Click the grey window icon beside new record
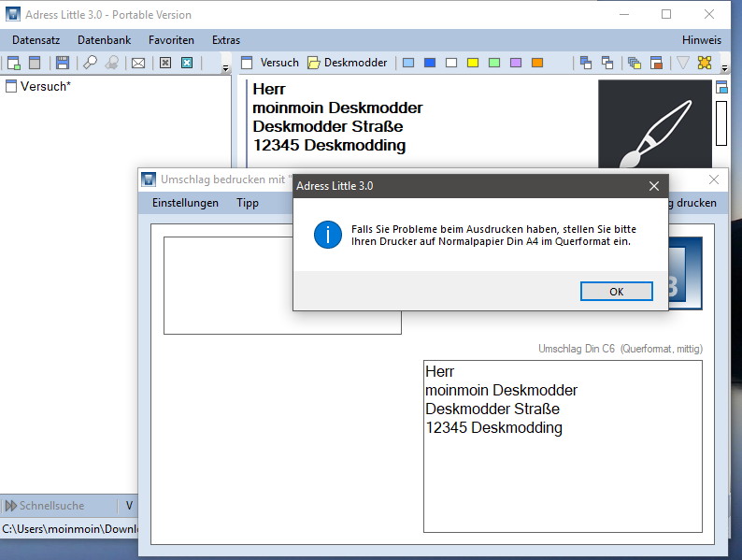The width and height of the screenshot is (742, 560). pyautogui.click(x=35, y=63)
